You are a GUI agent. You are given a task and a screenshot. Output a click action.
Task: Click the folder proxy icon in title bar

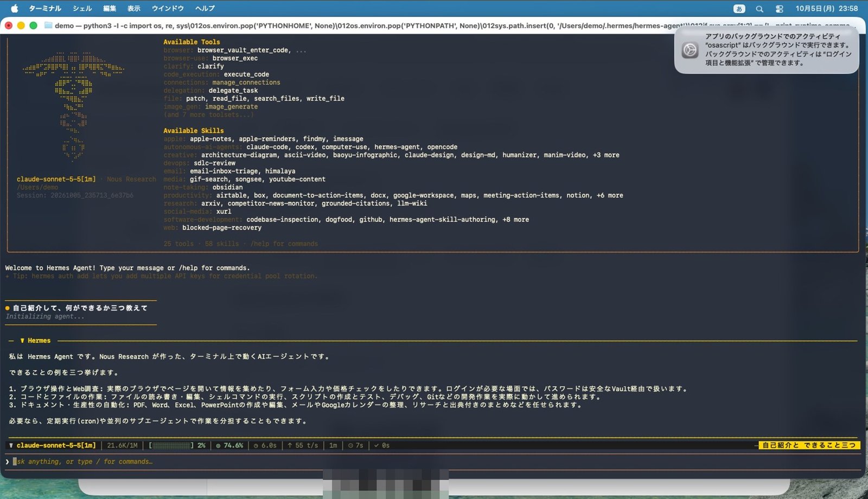click(48, 25)
